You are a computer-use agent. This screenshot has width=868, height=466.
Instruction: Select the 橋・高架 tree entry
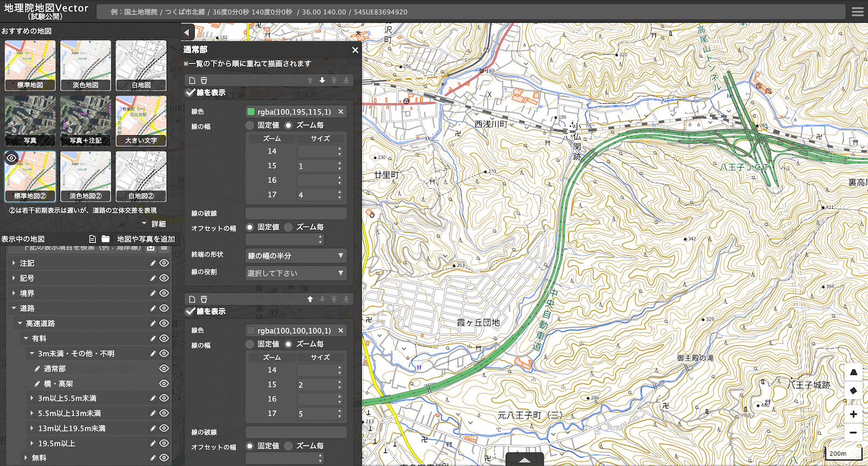pyautogui.click(x=58, y=384)
